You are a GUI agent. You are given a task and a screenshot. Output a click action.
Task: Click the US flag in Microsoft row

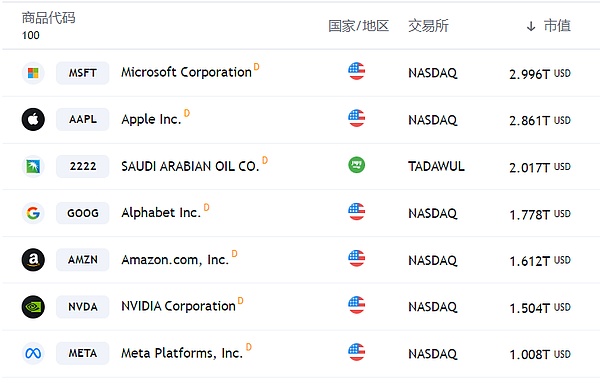click(356, 71)
